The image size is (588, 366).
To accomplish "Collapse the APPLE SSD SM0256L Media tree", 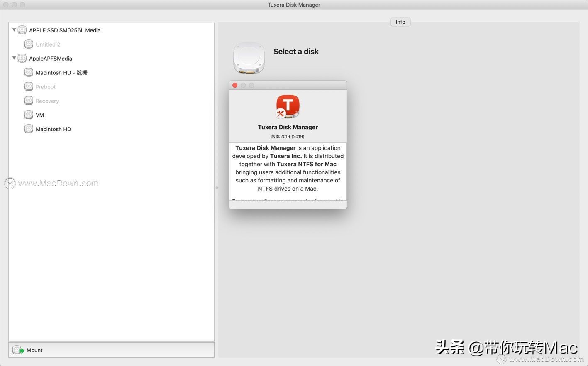I will pos(14,30).
